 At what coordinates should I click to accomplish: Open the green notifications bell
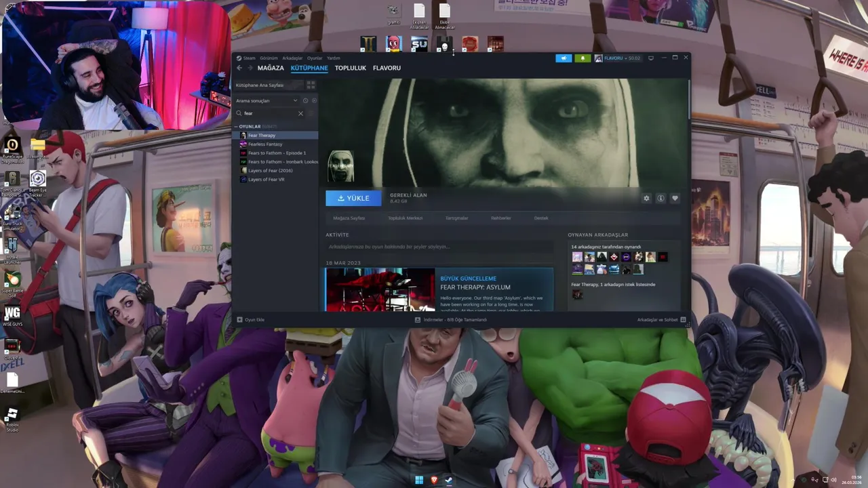pyautogui.click(x=583, y=58)
